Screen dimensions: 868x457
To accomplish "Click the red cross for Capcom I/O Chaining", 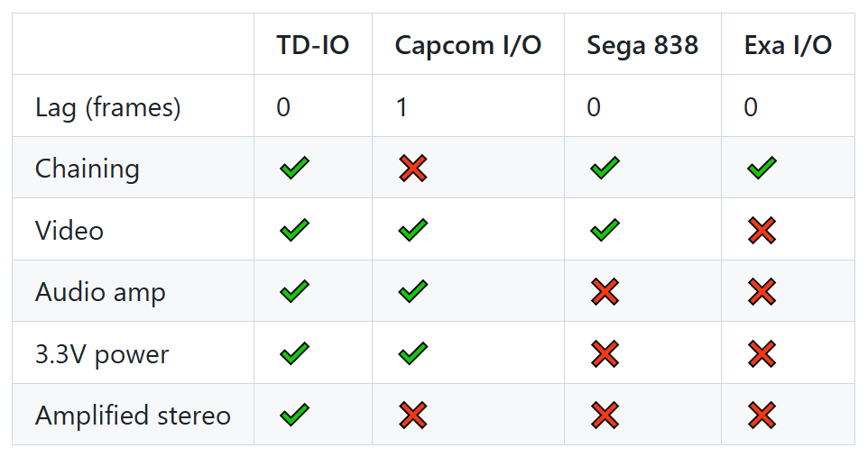I will [x=413, y=169].
